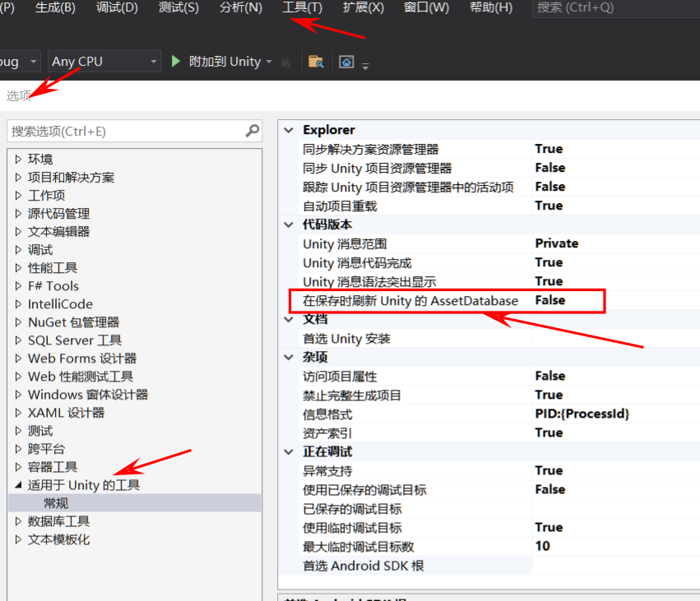The height and width of the screenshot is (601, 700).
Task: Select the Windows 窗体设计器 tree item
Action: pyautogui.click(x=88, y=395)
